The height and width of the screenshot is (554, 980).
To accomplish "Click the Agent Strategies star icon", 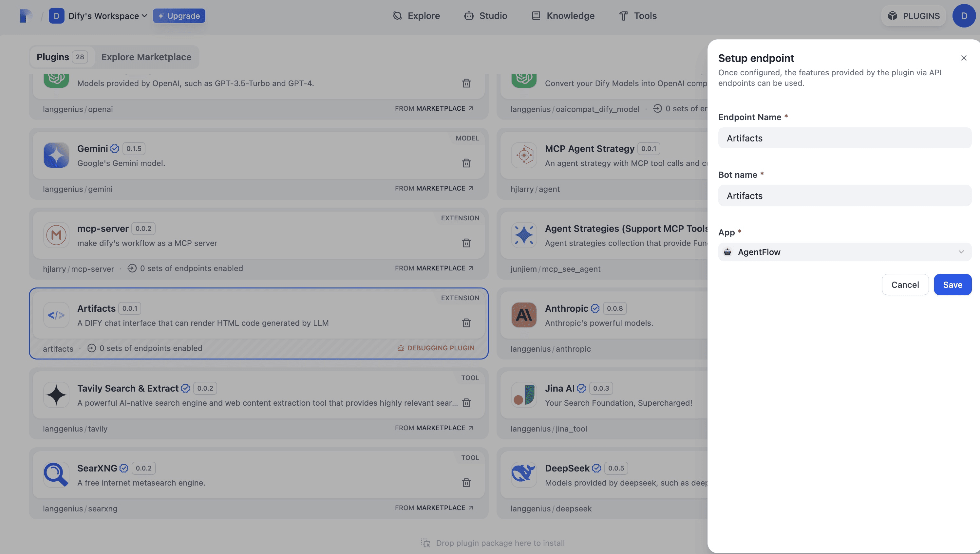I will pos(524,235).
